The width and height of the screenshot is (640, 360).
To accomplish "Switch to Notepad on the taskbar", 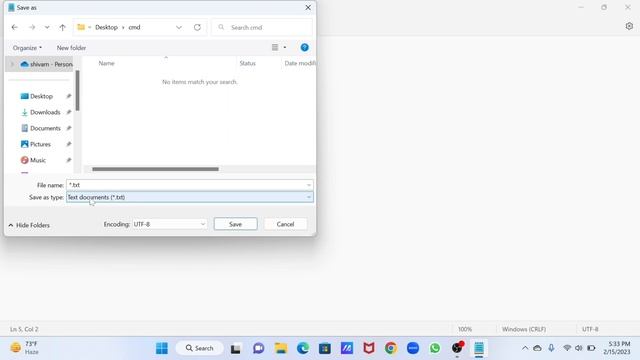I will (x=479, y=348).
